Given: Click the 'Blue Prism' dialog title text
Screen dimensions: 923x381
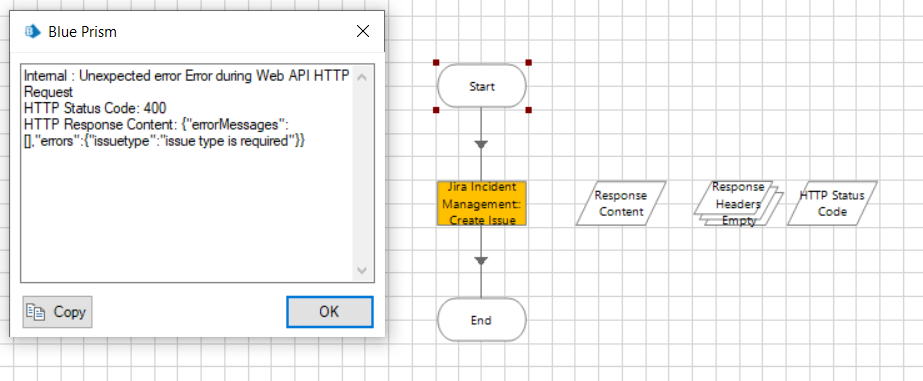Looking at the screenshot, I should click(x=82, y=32).
